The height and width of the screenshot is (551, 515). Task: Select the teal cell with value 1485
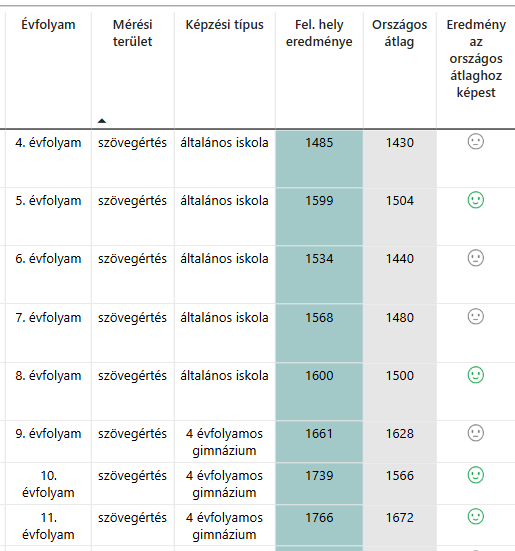coord(319,158)
